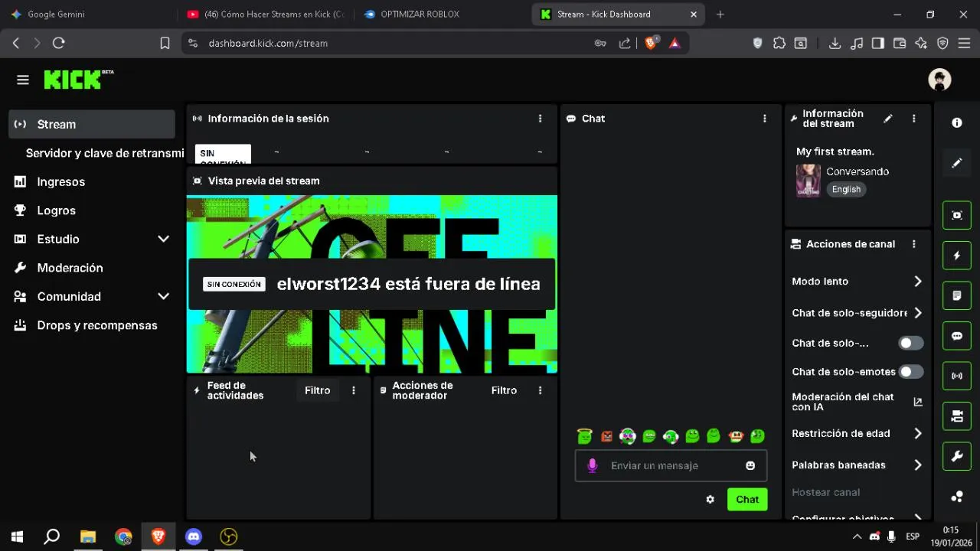
Task: Click the Enviar un mensaje field
Action: [671, 465]
